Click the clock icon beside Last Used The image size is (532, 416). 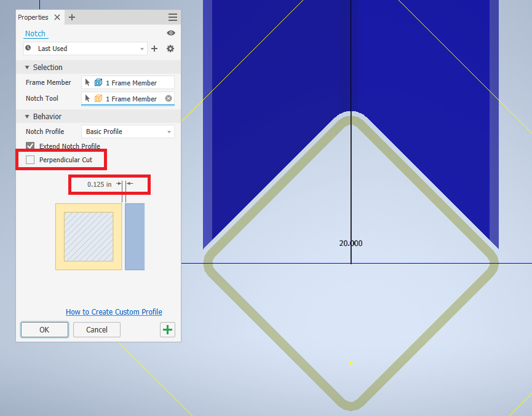point(28,48)
